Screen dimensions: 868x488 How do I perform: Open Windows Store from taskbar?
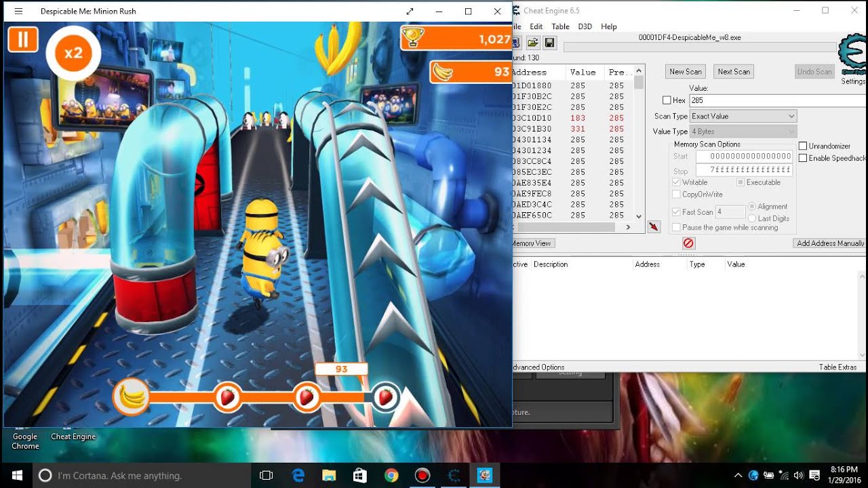[360, 475]
